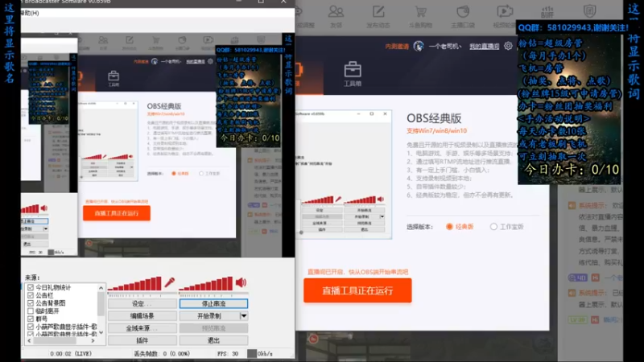Click the small microphone icon in large capture's OBS thumbnail

(x=338, y=199)
